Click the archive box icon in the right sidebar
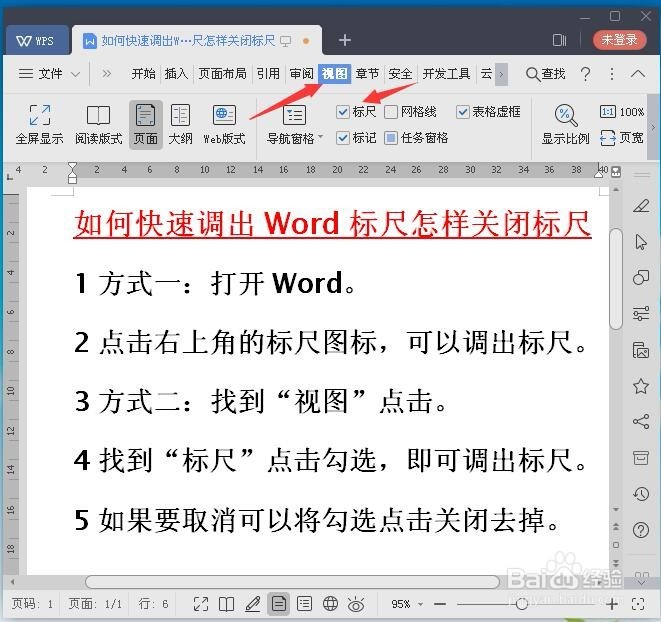The width and height of the screenshot is (661, 622). (x=641, y=458)
